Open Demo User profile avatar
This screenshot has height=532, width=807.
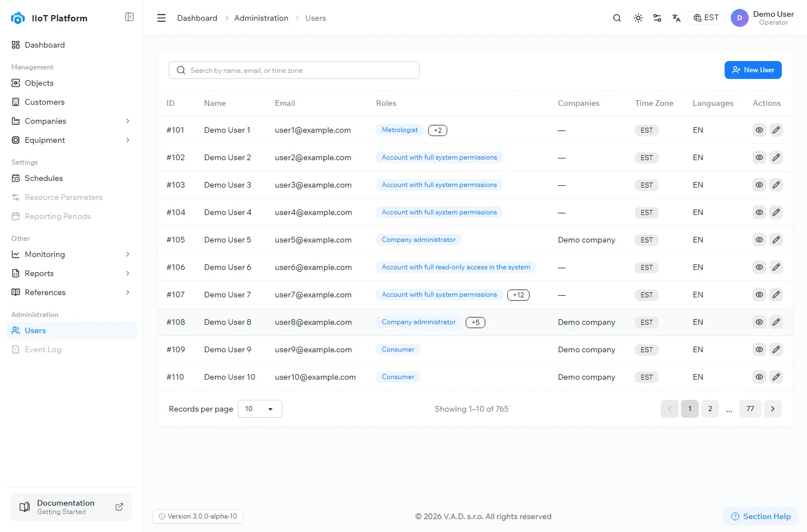(x=740, y=18)
